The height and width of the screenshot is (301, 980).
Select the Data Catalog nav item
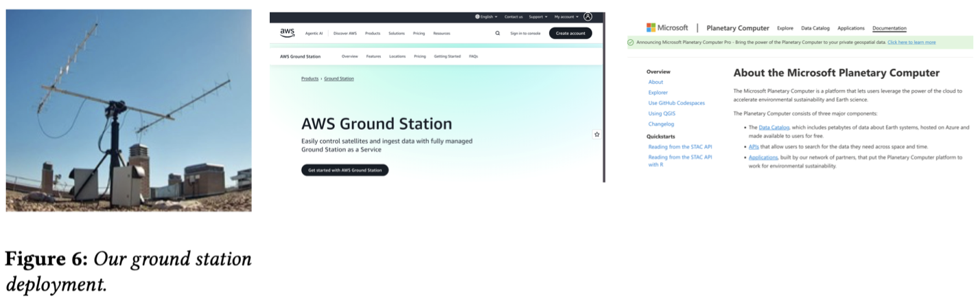(815, 28)
